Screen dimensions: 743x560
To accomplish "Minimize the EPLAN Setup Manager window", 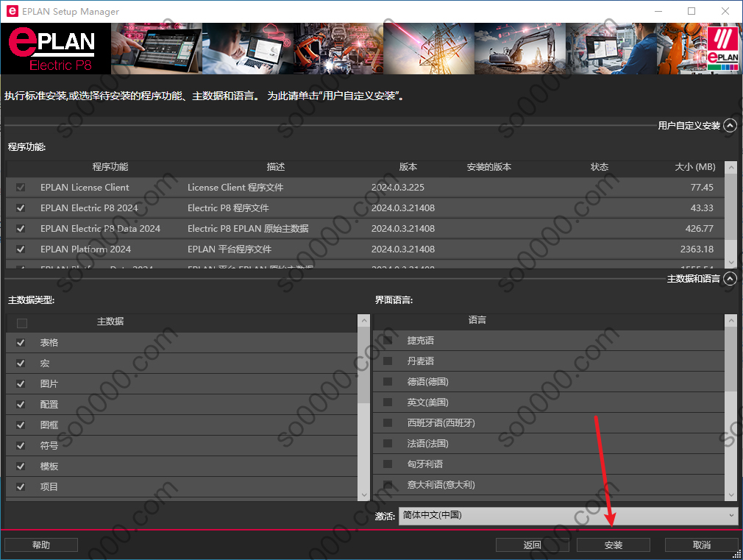I will click(658, 11).
